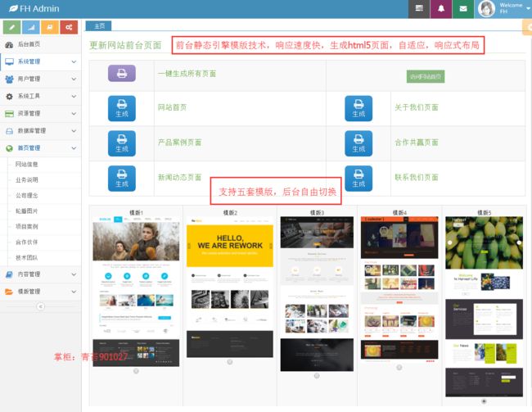The height and width of the screenshot is (412, 532).
Task: Expand the 资源管理 menu
Action: (x=41, y=114)
